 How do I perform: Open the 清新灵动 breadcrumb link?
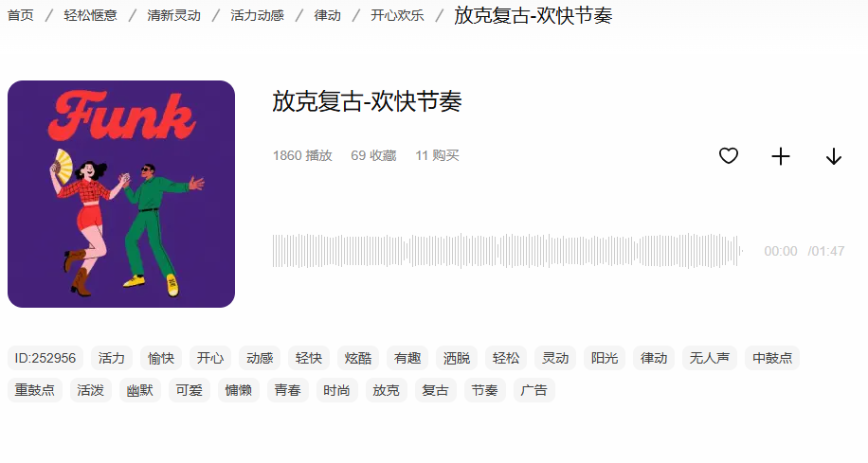point(173,15)
